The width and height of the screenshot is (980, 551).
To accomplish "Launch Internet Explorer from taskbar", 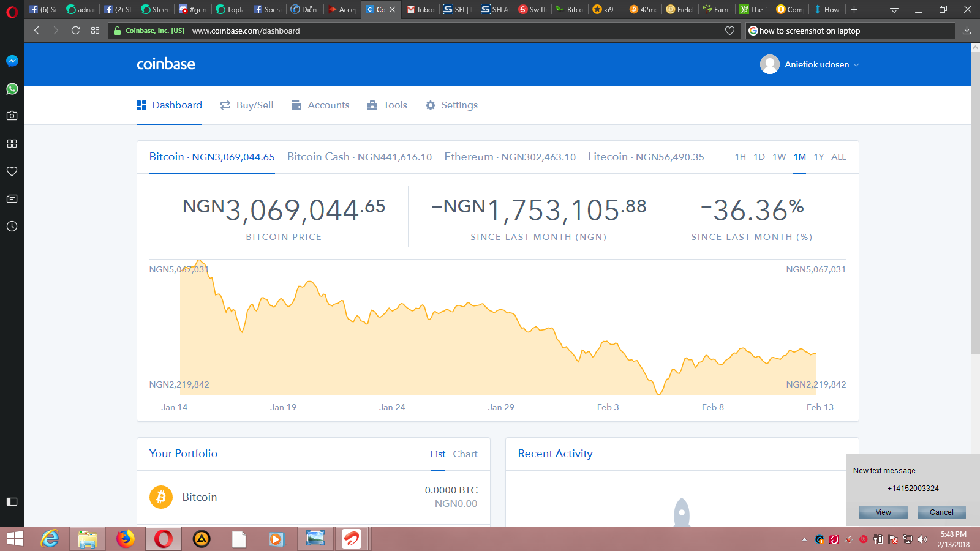I will 50,539.
